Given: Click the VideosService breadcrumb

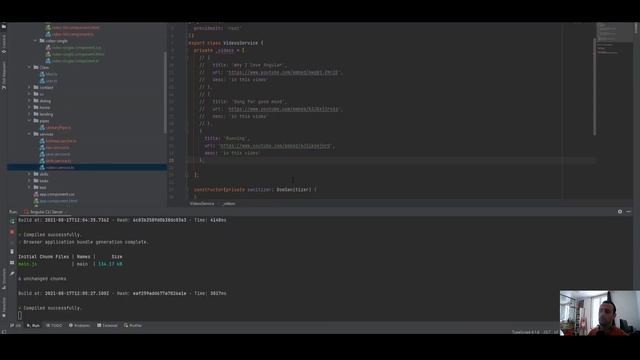Looking at the screenshot, I should (202, 203).
